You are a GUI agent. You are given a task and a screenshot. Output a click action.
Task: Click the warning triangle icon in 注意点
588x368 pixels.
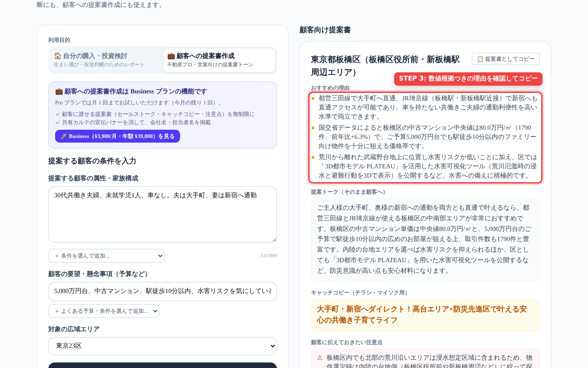[x=320, y=357]
